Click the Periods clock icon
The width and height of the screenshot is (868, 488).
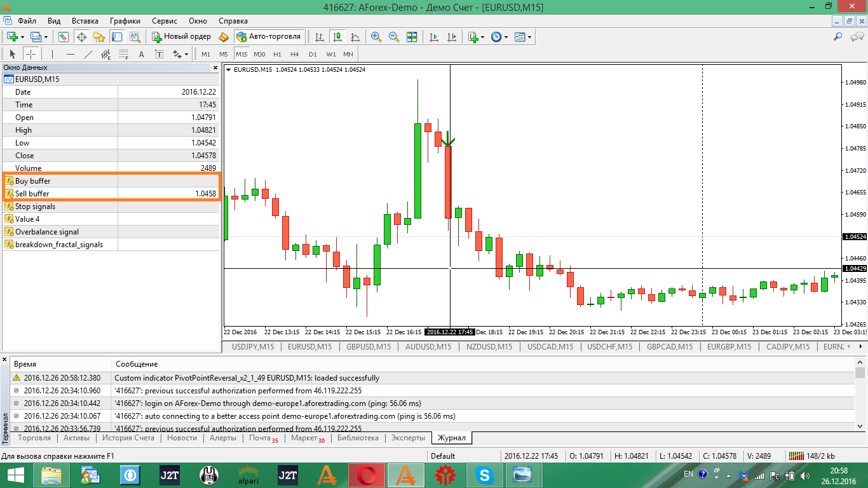(496, 37)
